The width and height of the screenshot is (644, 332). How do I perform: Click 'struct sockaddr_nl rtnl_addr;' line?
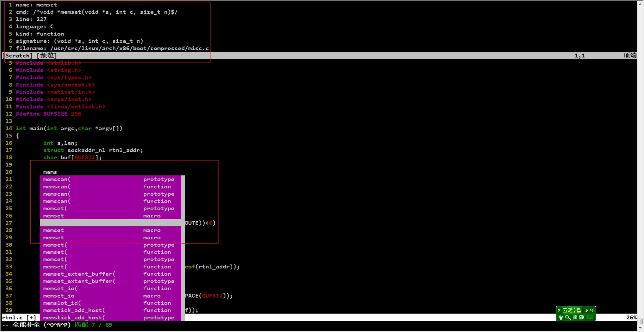93,150
